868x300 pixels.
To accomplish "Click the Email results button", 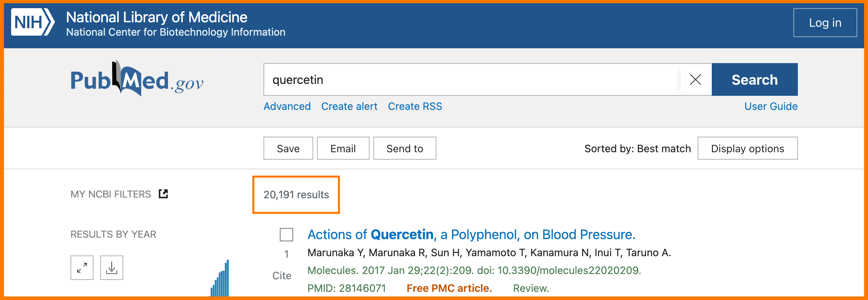I will (343, 149).
